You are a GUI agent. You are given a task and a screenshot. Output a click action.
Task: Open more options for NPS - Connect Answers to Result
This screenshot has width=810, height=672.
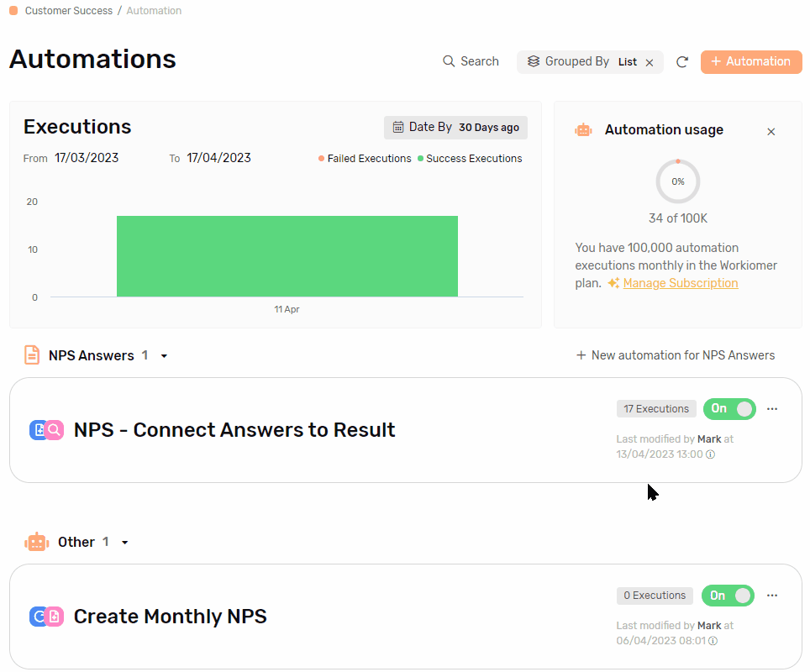pyautogui.click(x=772, y=408)
